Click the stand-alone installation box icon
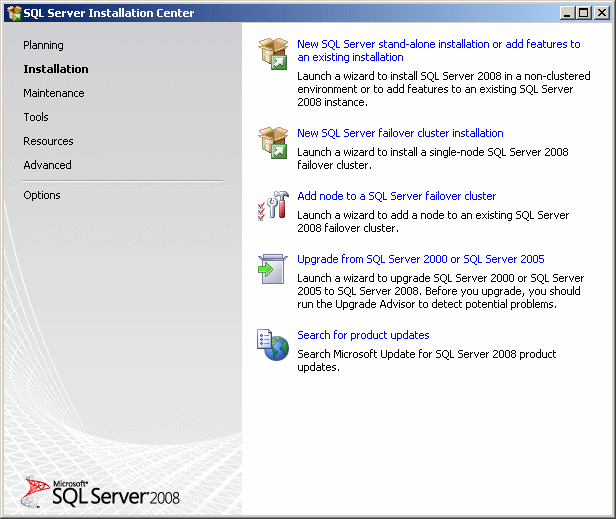This screenshot has height=519, width=616. point(273,54)
